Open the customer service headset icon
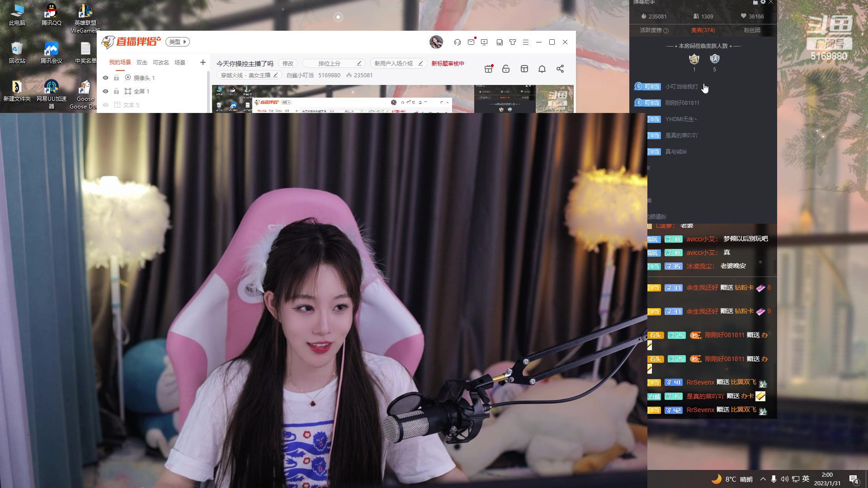The image size is (868, 488). [457, 42]
